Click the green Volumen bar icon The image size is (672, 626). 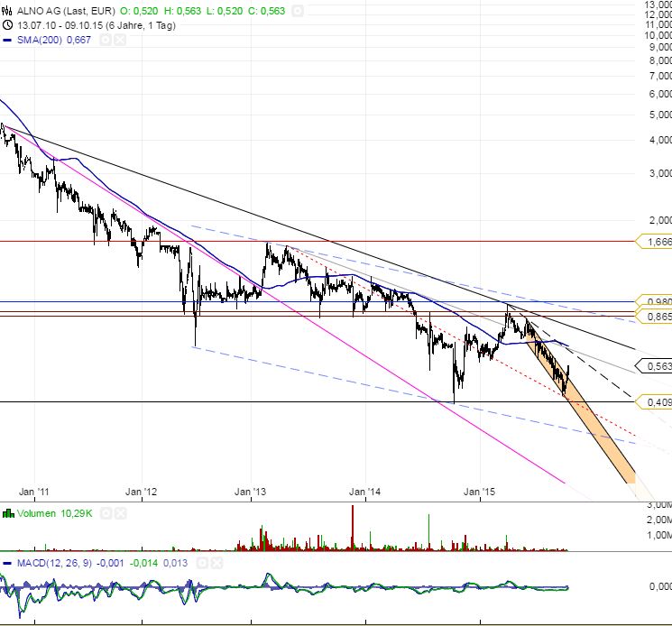[x=7, y=513]
